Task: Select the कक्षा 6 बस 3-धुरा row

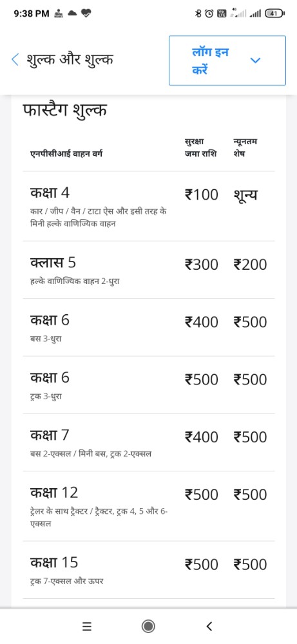Action: coord(149,327)
